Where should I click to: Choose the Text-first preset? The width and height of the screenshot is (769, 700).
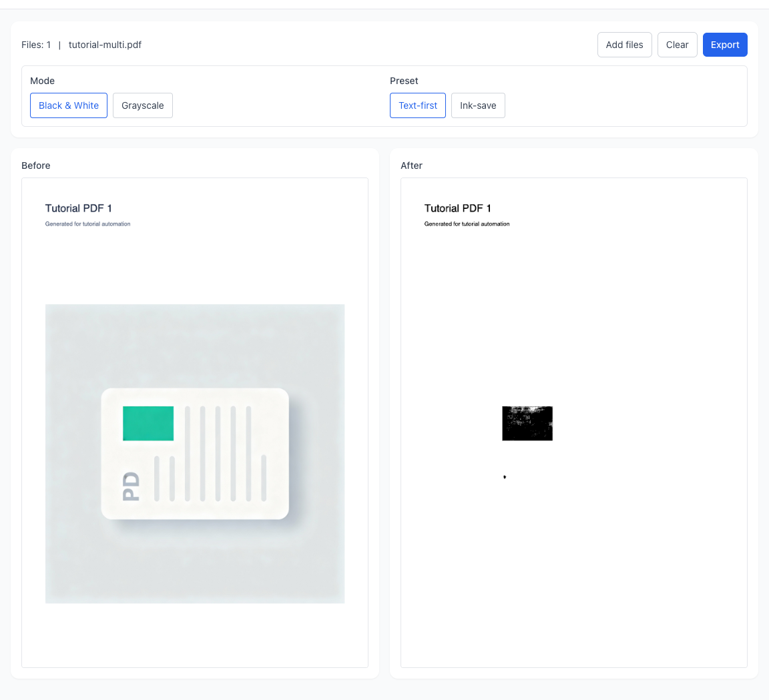418,105
